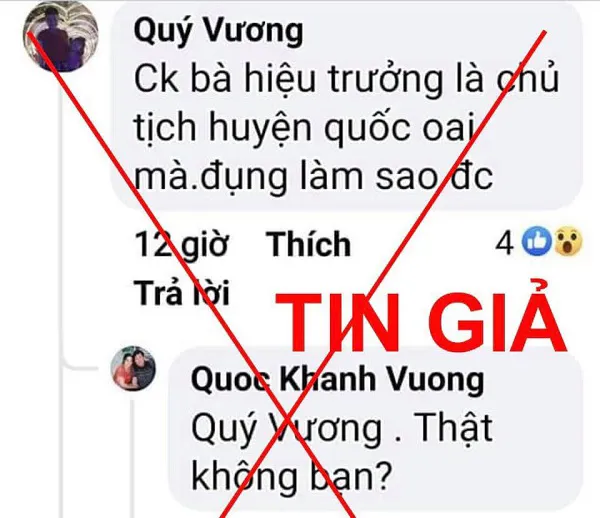Image resolution: width=600 pixels, height=518 pixels.
Task: Visit Quoc Khanh Vuong's profile name
Action: click(x=338, y=379)
